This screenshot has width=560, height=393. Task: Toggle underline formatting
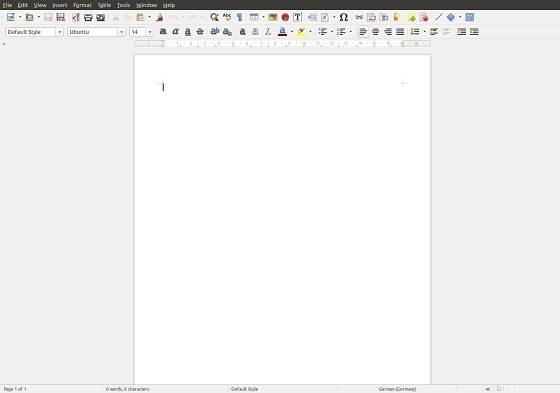coord(188,32)
